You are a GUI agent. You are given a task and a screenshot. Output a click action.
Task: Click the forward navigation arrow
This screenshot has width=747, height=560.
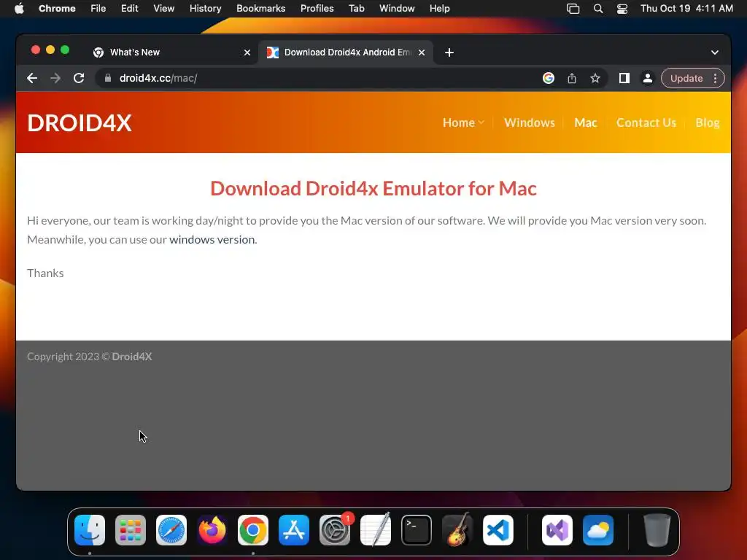(x=55, y=78)
